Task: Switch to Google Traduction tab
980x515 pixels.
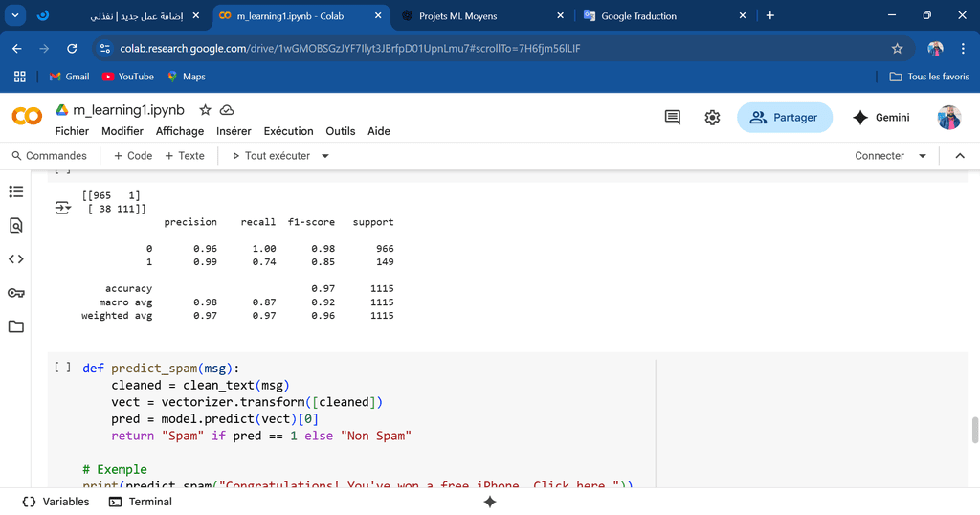Action: click(662, 16)
